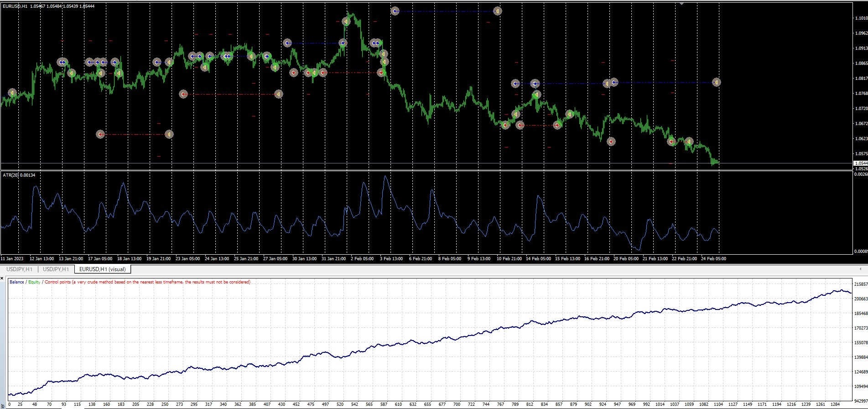This screenshot has height=409, width=868.
Task: Click the chart shift triangle at chart top
Action: click(681, 4)
